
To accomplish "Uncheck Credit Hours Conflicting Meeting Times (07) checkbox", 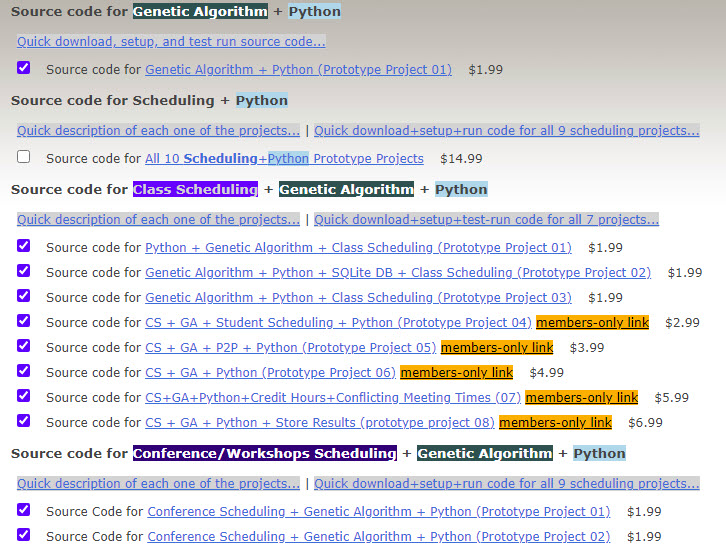I will point(24,395).
